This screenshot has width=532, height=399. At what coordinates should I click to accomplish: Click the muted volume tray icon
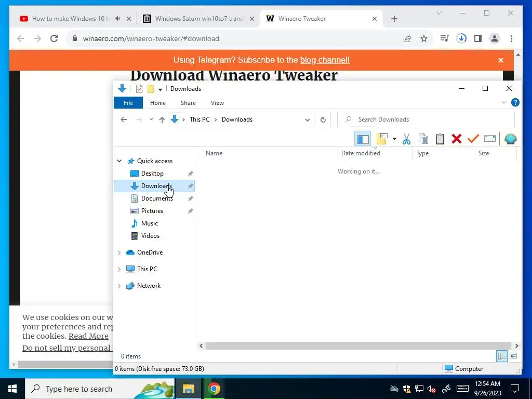432,389
